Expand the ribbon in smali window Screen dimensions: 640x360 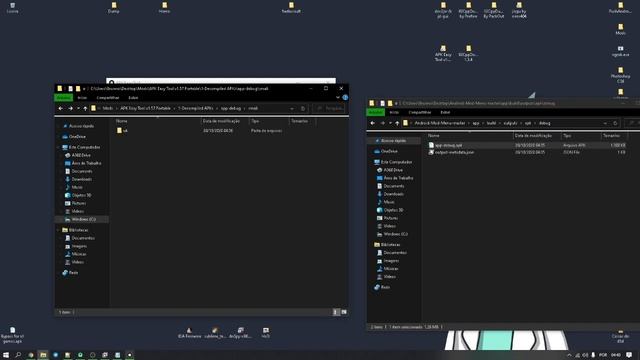click(338, 98)
